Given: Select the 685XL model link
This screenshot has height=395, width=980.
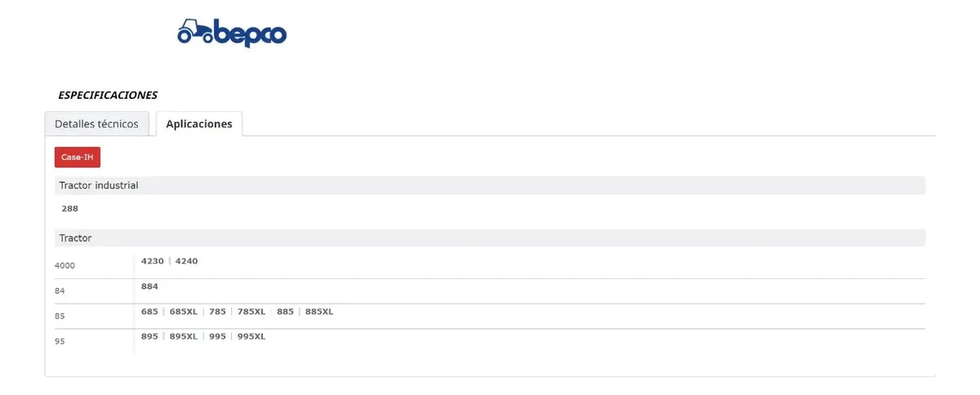Looking at the screenshot, I should [x=183, y=312].
